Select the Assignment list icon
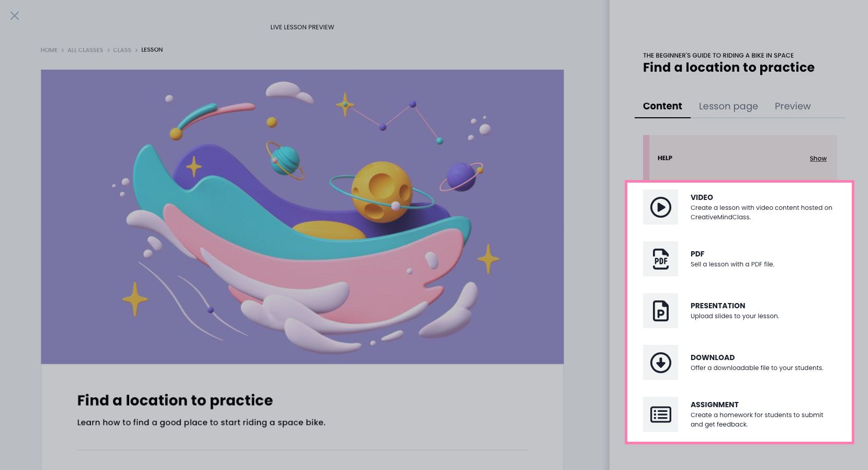 click(660, 415)
